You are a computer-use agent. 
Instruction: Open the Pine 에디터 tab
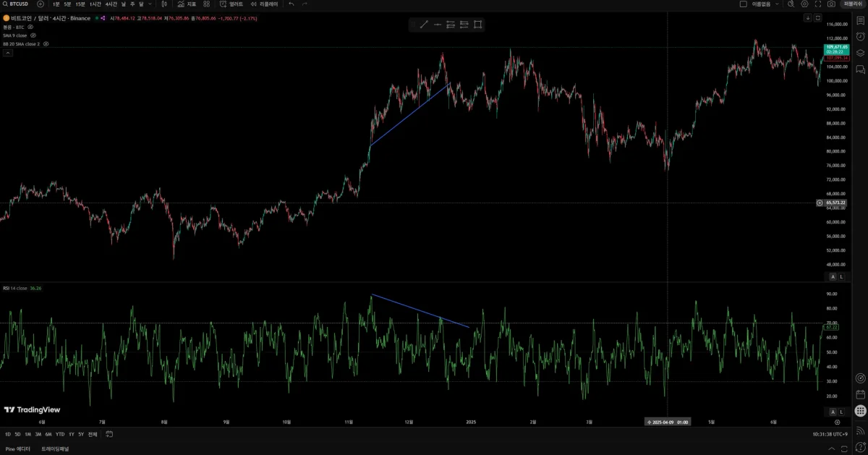(x=18, y=448)
